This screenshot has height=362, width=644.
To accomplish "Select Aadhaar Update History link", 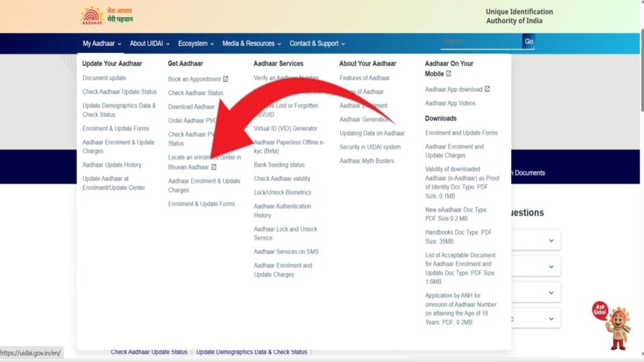I will coord(112,165).
